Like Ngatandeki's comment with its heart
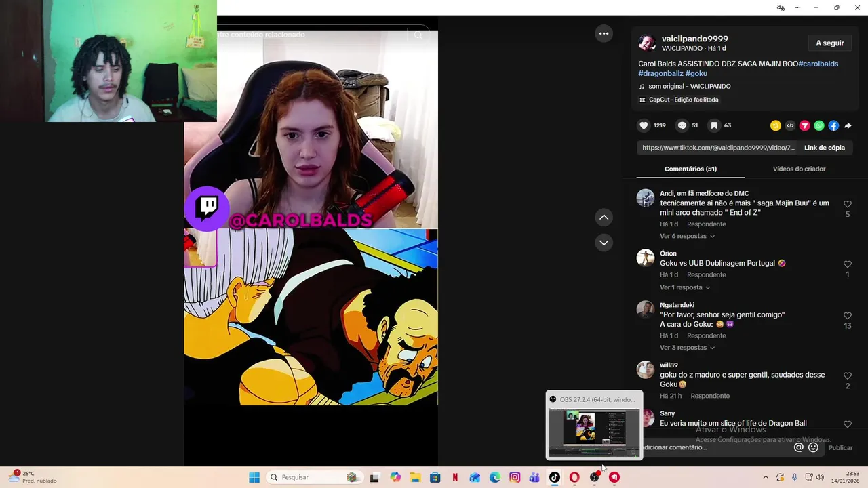Screen dimensions: 868x488 [848, 316]
